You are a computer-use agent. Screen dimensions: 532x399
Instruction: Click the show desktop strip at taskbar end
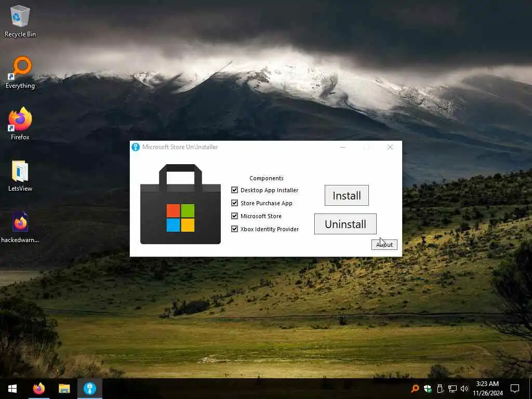(530, 389)
